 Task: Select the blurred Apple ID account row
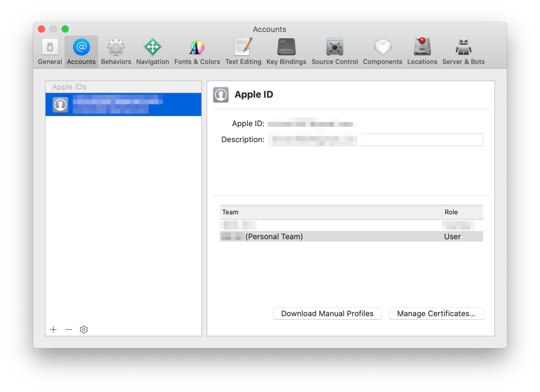123,104
